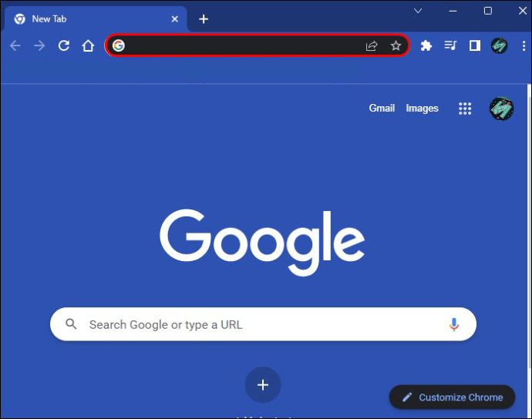Open the Gmail link

(x=382, y=108)
